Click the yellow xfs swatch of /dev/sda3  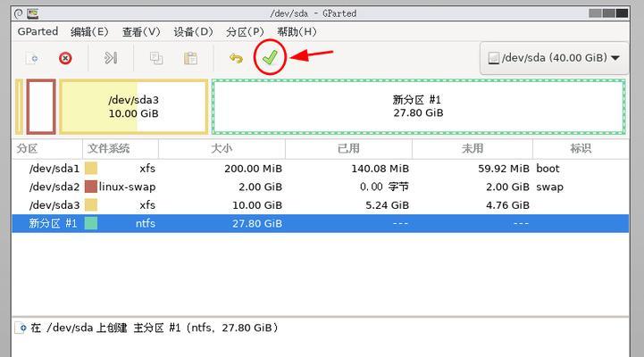click(91, 204)
